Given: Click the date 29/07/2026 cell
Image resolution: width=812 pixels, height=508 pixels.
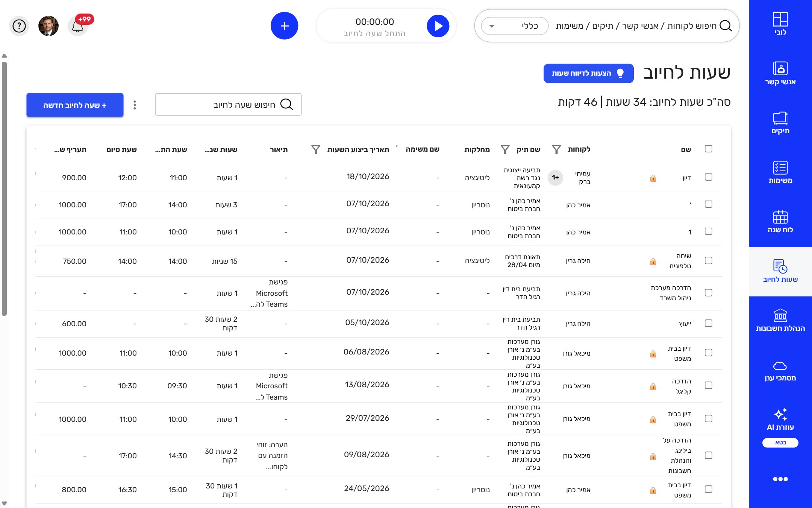Looking at the screenshot, I should [367, 418].
